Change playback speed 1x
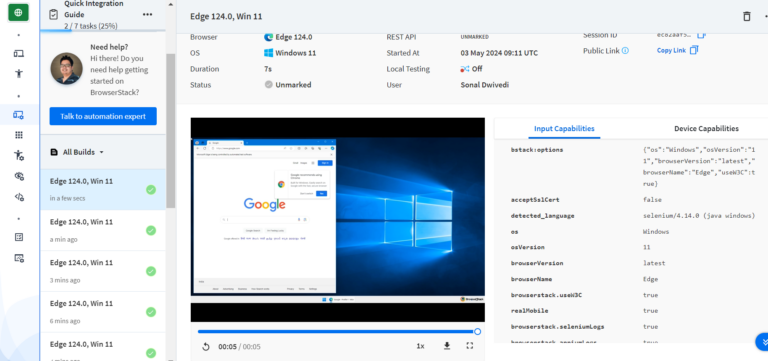 420,346
